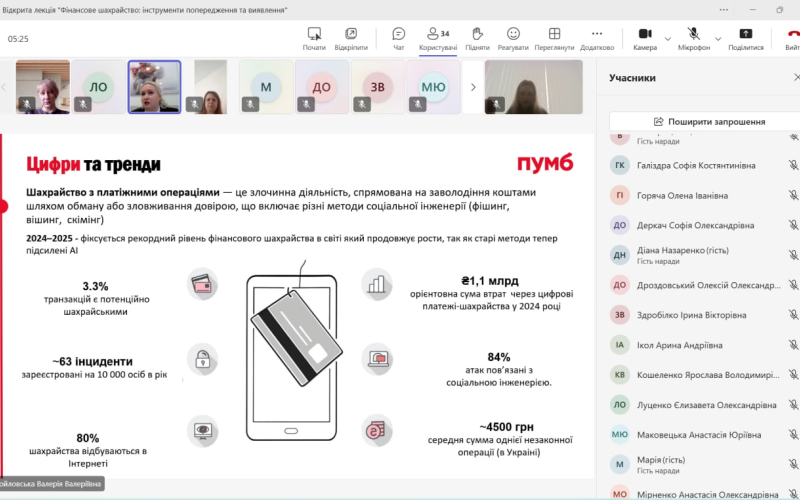This screenshot has width=800, height=500.
Task: Click the ДО participant video tile
Action: [x=322, y=87]
